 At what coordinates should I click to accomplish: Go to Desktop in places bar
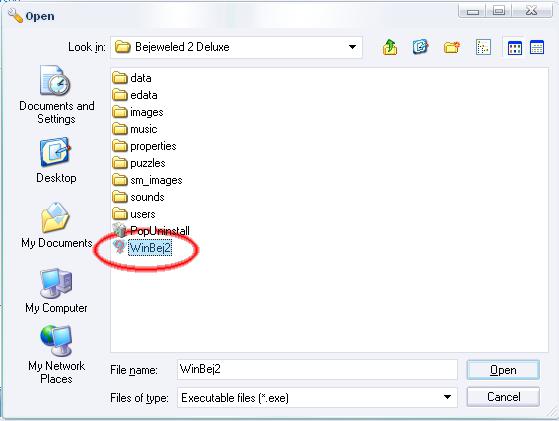56,160
